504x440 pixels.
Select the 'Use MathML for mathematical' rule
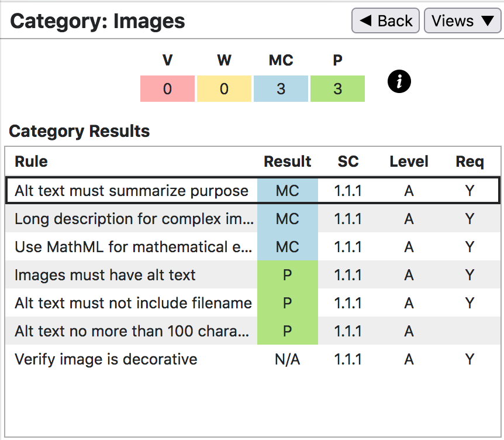click(x=134, y=247)
